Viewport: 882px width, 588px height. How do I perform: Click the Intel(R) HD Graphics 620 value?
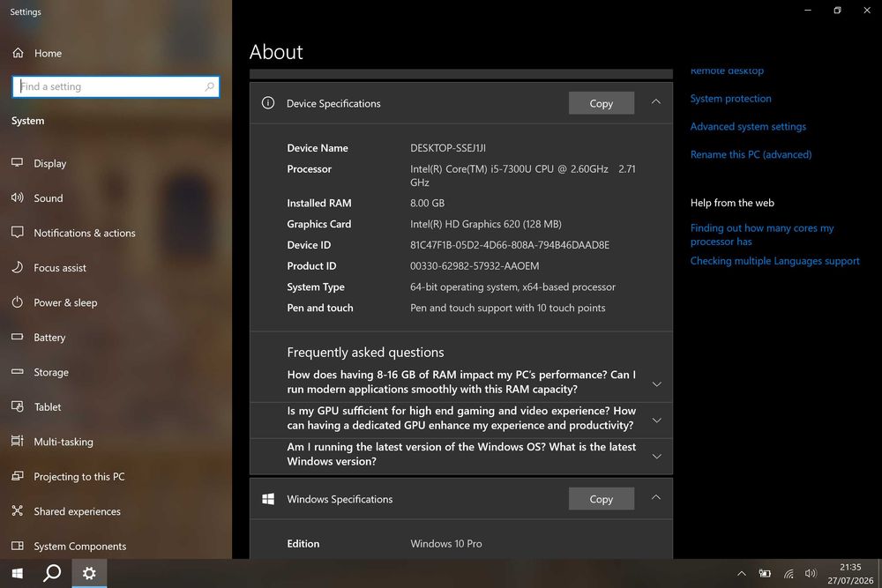coord(485,224)
